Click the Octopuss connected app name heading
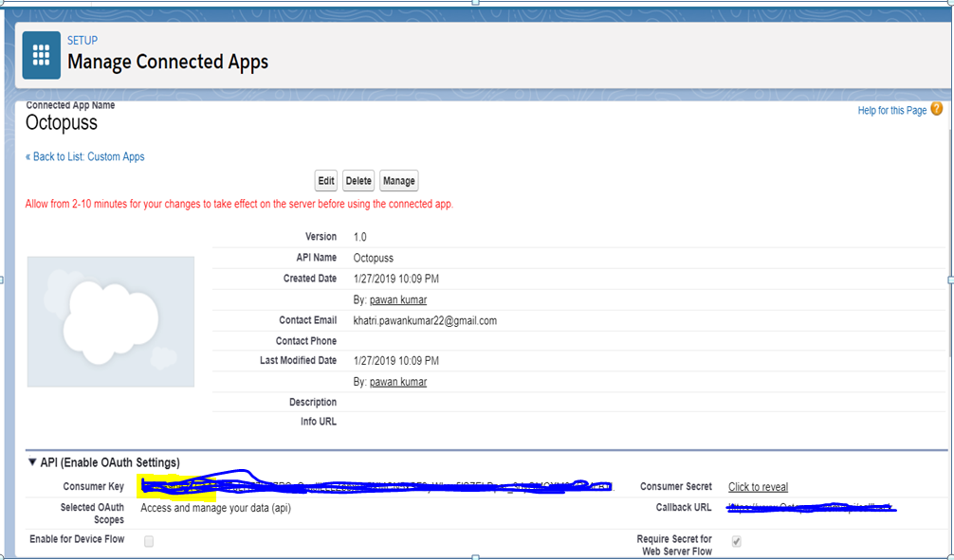Viewport: 954px width, 560px height. (62, 123)
